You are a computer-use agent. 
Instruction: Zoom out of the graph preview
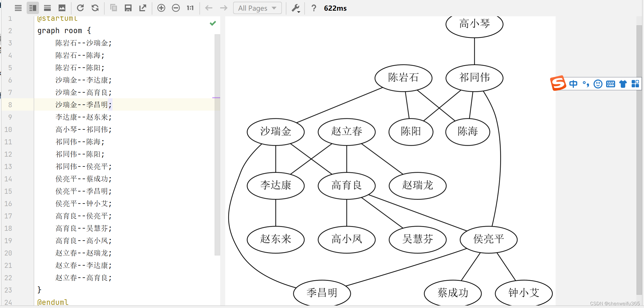click(x=176, y=8)
